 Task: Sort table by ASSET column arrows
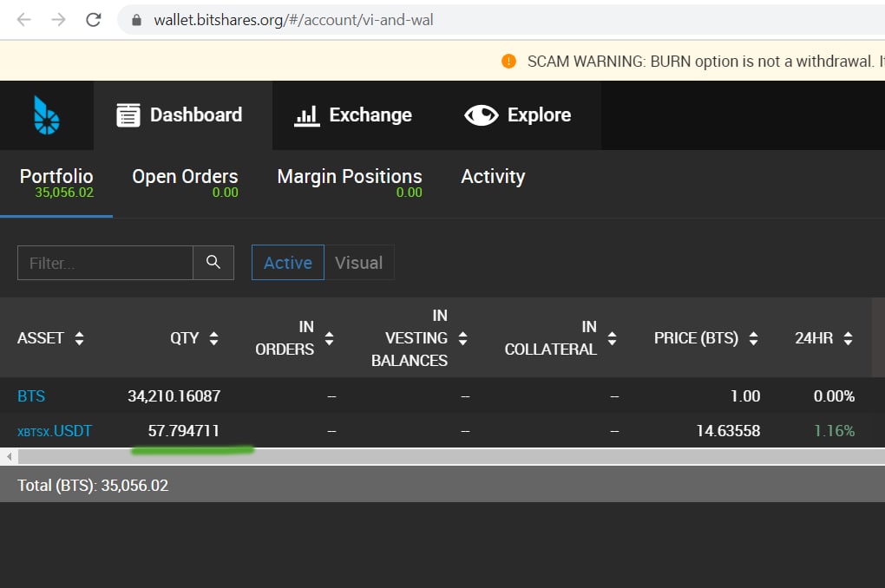(79, 338)
